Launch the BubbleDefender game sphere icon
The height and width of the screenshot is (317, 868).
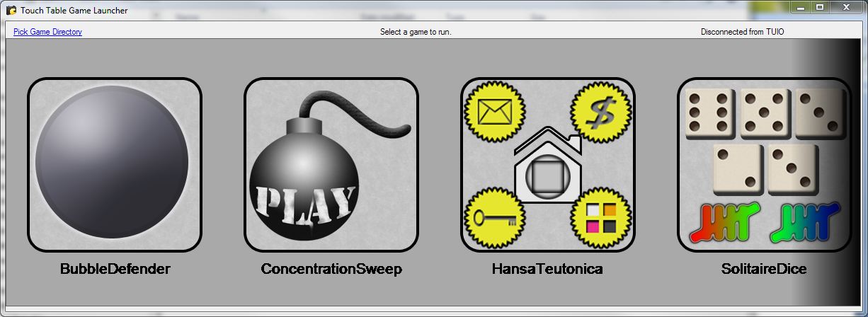[x=112, y=163]
